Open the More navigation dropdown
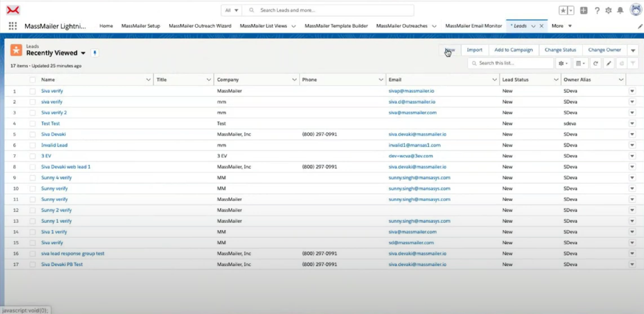 [x=561, y=26]
